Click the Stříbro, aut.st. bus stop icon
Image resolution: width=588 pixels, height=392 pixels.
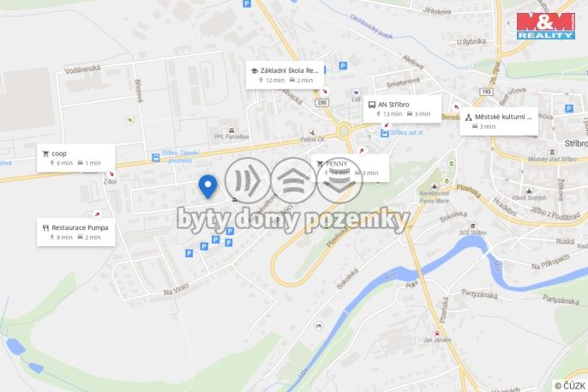click(385, 133)
